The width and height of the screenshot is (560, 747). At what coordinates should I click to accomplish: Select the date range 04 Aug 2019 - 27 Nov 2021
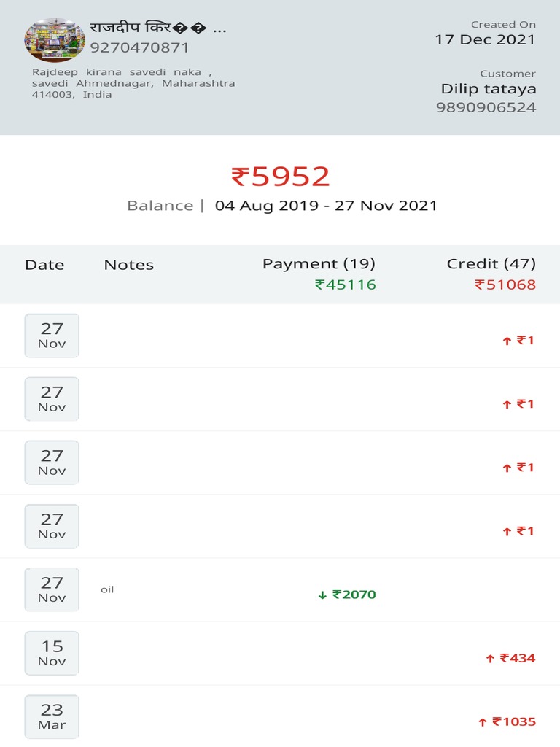326,205
